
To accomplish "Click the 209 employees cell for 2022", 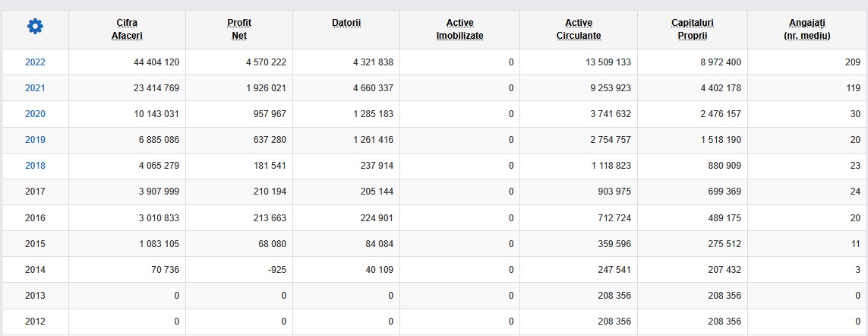I will coord(852,62).
